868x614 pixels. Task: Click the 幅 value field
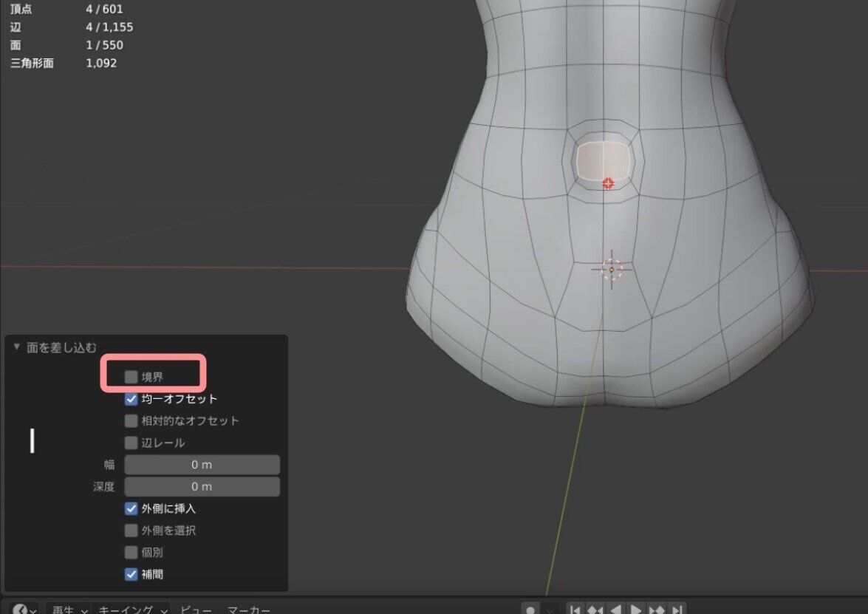(x=202, y=465)
